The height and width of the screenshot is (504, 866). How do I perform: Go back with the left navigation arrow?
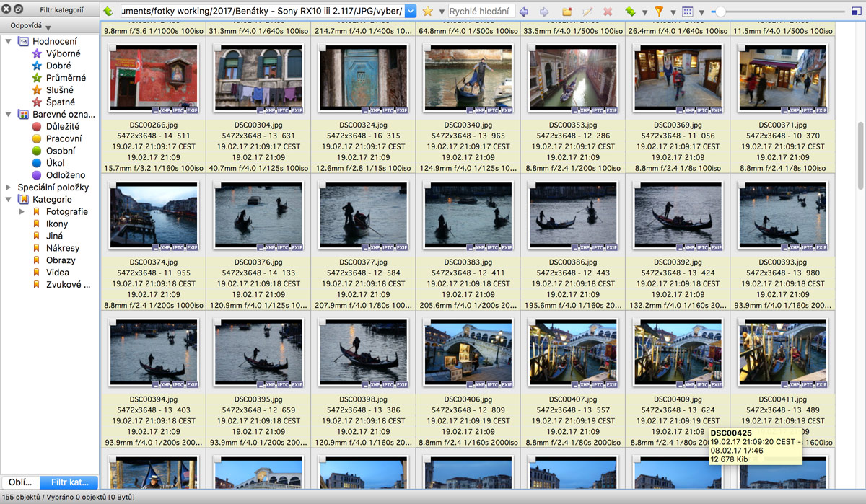[524, 12]
